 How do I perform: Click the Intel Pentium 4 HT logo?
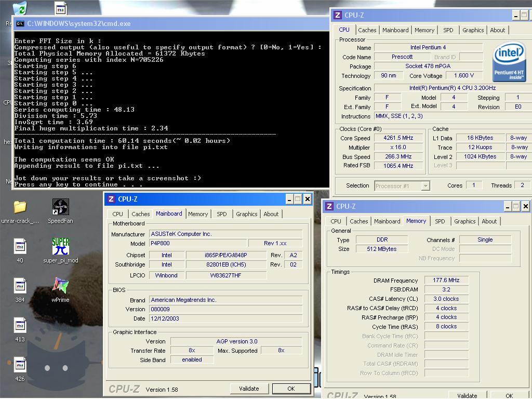tap(509, 61)
